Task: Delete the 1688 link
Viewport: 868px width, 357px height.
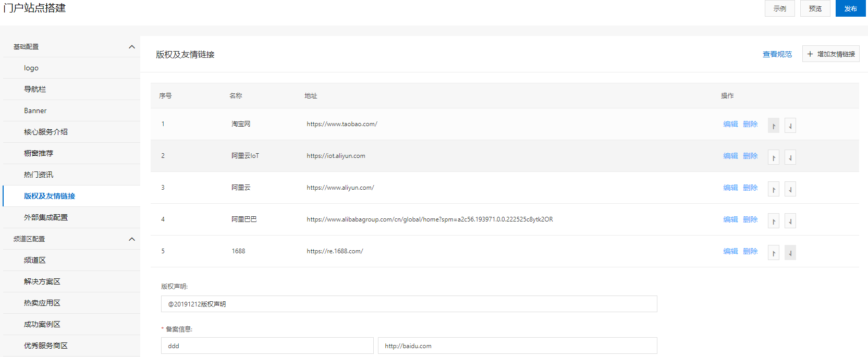Action: coord(750,251)
